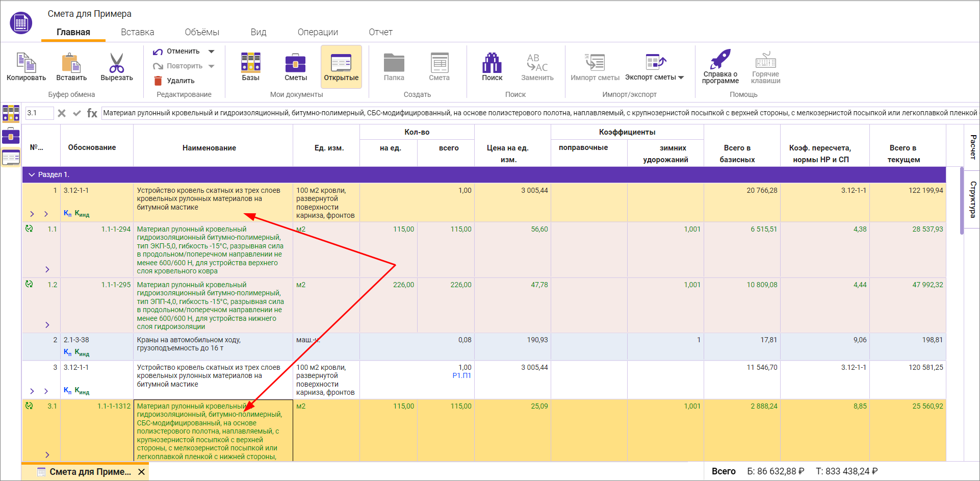Open the Экспорт сметы dropdown arrow
Image resolution: width=980 pixels, height=481 pixels.
click(681, 78)
